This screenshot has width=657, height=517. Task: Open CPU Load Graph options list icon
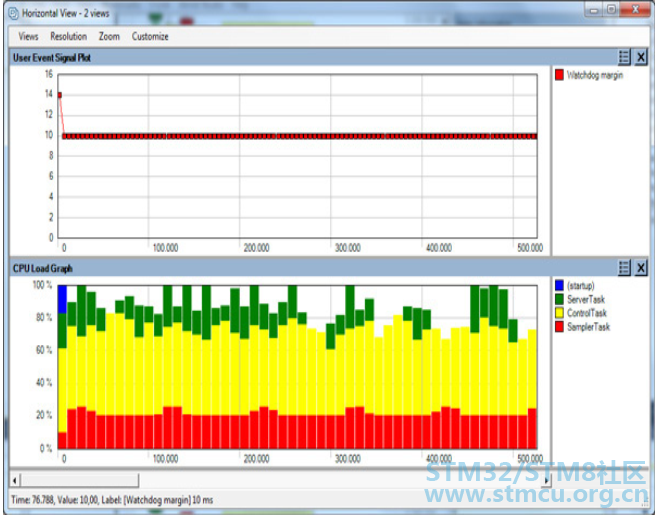point(624,268)
